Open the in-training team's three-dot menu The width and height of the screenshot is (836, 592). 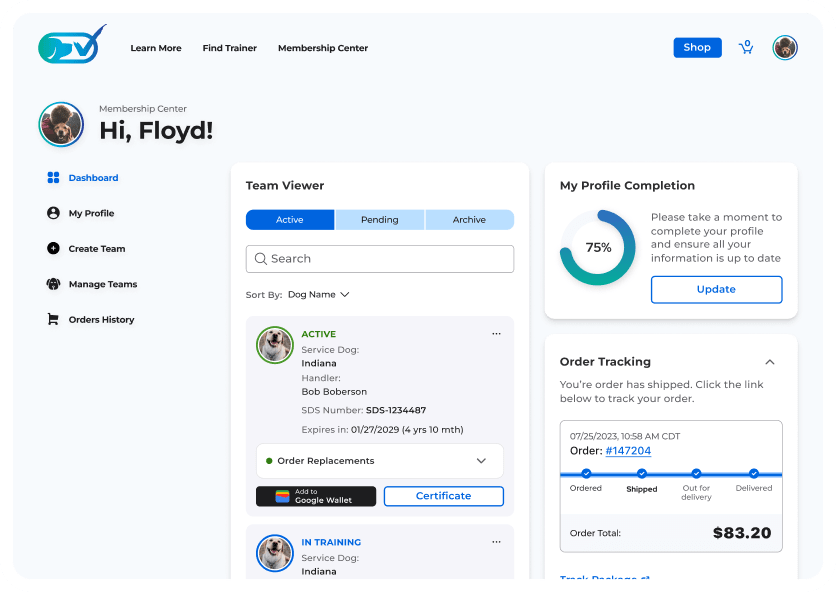point(496,542)
